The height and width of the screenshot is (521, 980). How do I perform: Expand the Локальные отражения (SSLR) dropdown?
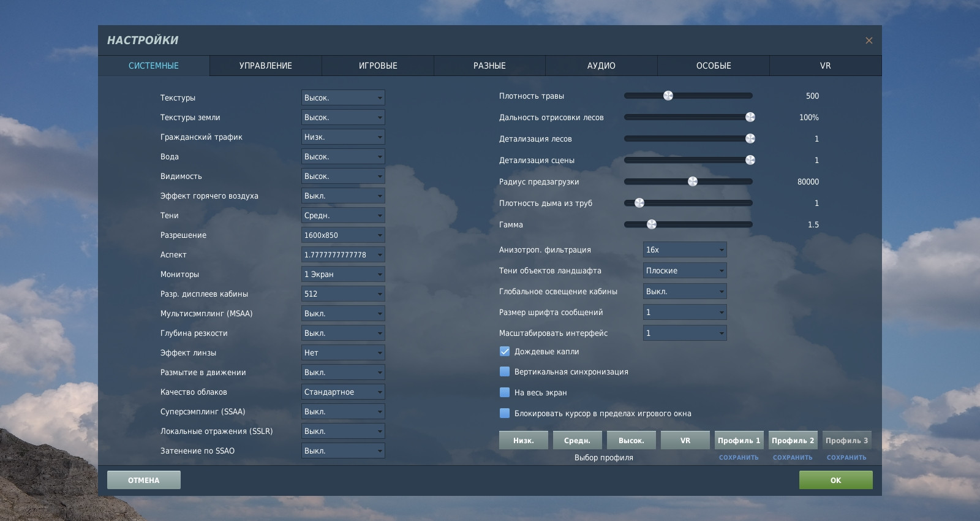(x=343, y=431)
